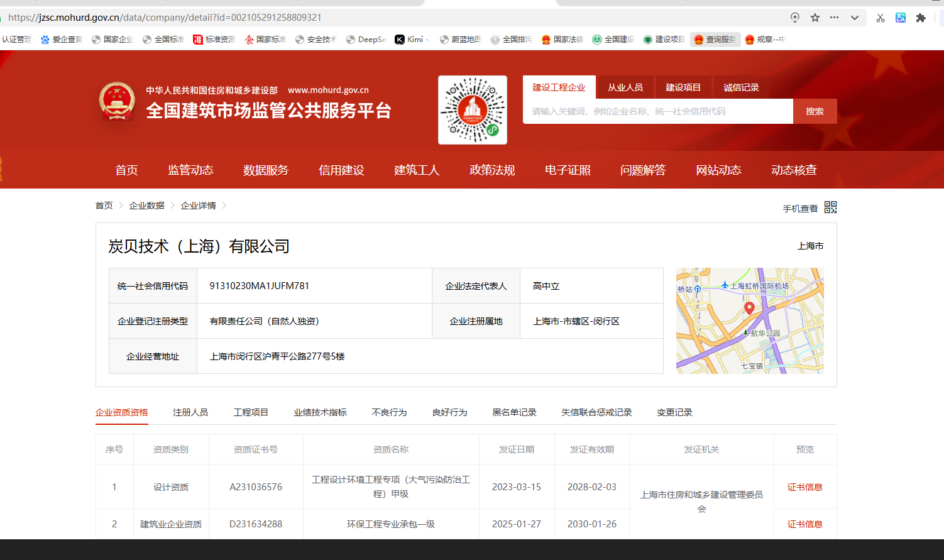Select the 变更记录 tab
The height and width of the screenshot is (560, 944).
[x=674, y=412]
